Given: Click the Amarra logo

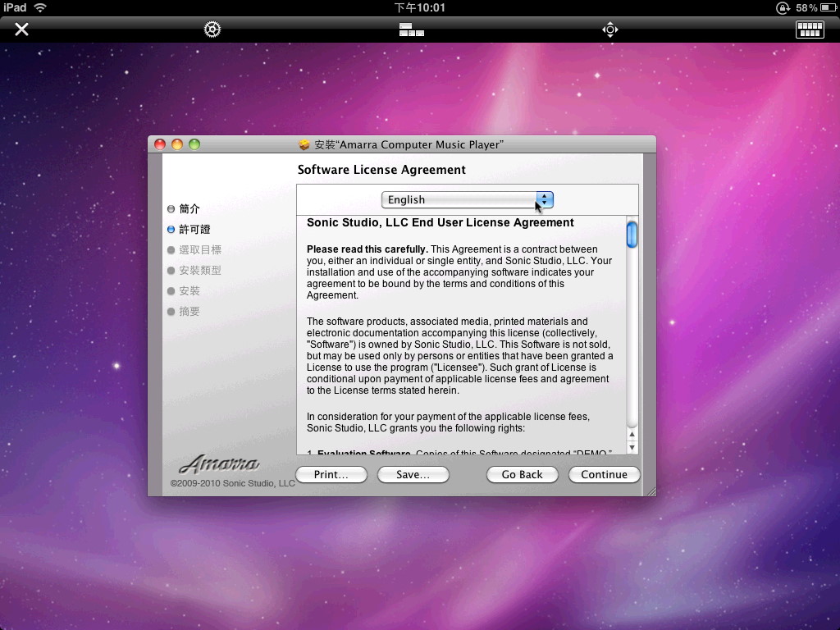Looking at the screenshot, I should tap(220, 463).
